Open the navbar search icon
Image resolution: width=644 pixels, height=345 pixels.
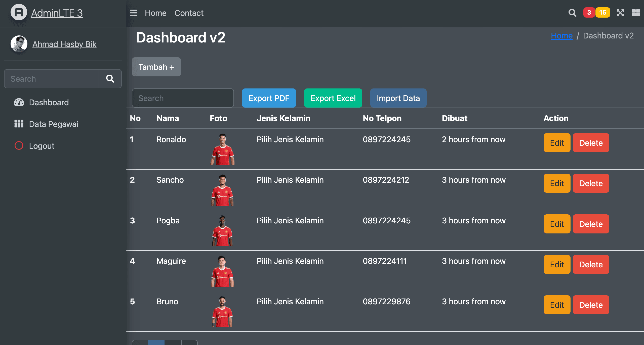[572, 13]
